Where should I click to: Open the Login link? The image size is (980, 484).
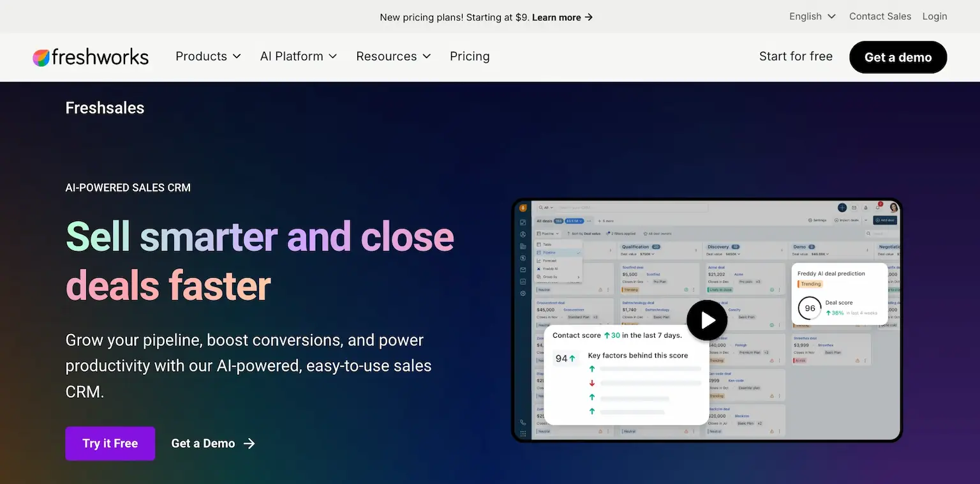pyautogui.click(x=935, y=17)
